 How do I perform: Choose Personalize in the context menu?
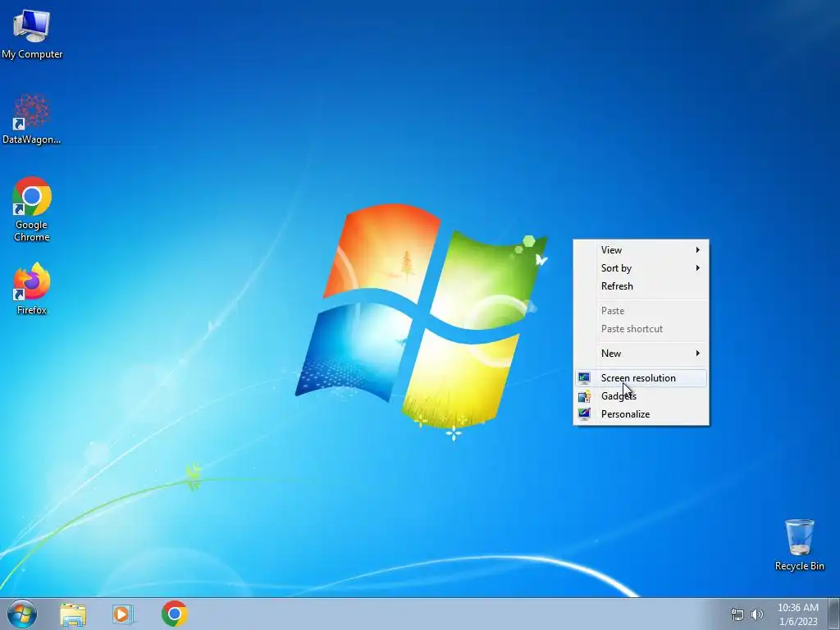coord(641,414)
